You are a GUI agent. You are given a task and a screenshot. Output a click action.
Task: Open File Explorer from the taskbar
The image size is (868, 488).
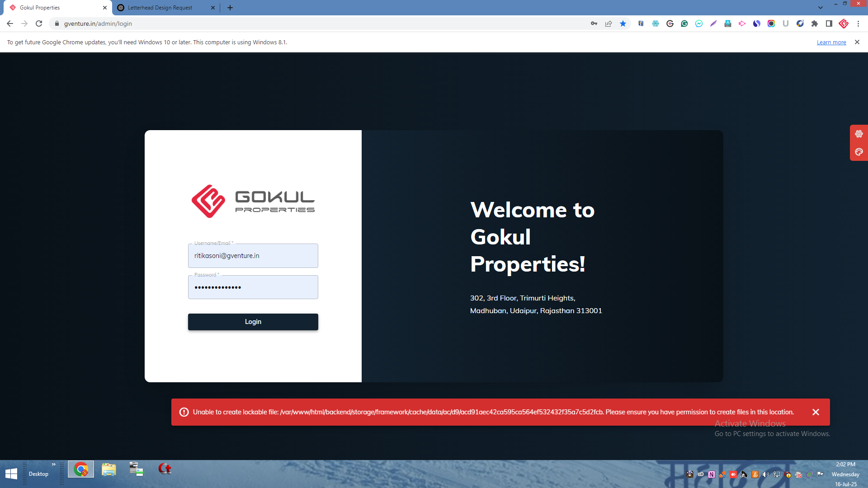109,470
